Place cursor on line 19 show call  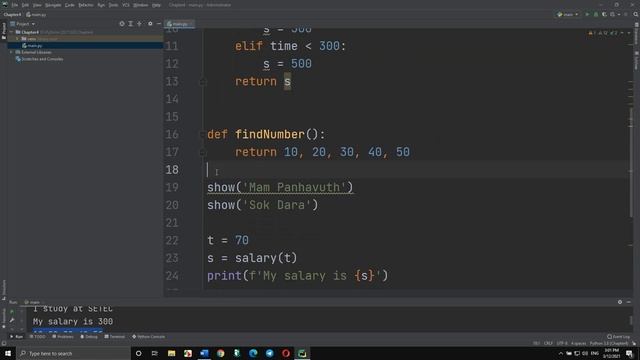pyautogui.click(x=280, y=187)
